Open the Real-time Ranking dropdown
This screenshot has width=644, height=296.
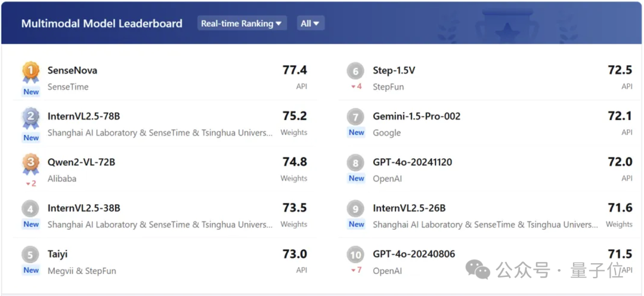(241, 23)
